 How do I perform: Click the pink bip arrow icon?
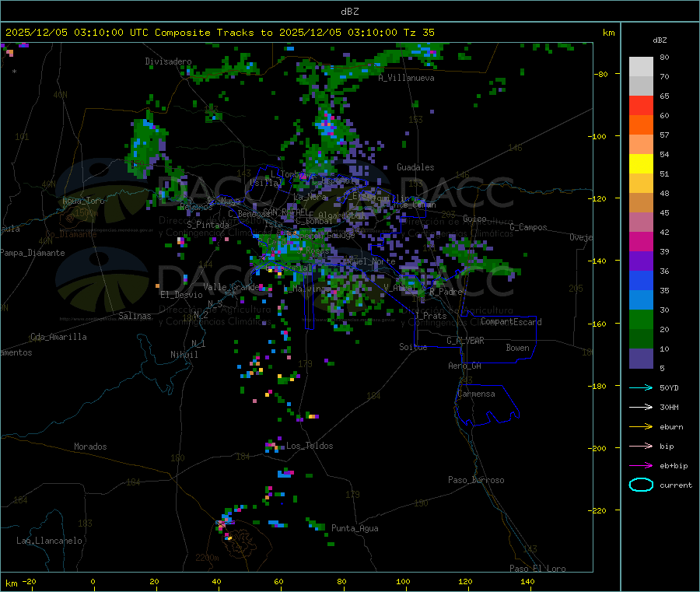641,446
